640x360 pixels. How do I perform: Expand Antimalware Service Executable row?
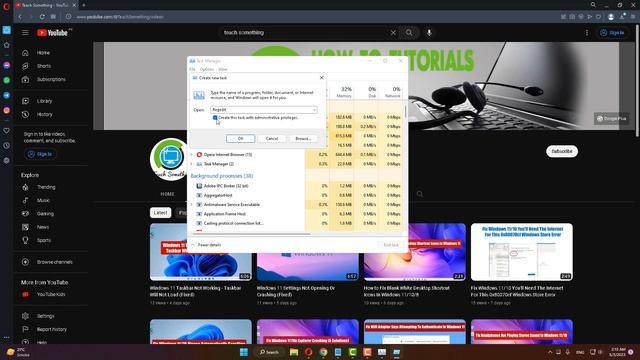(191, 204)
